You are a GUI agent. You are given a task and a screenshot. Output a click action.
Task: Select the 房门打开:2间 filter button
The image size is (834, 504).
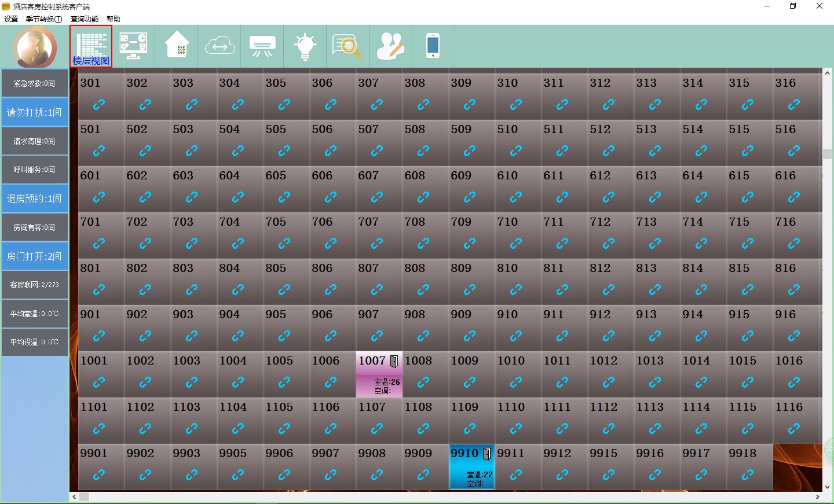tap(34, 256)
